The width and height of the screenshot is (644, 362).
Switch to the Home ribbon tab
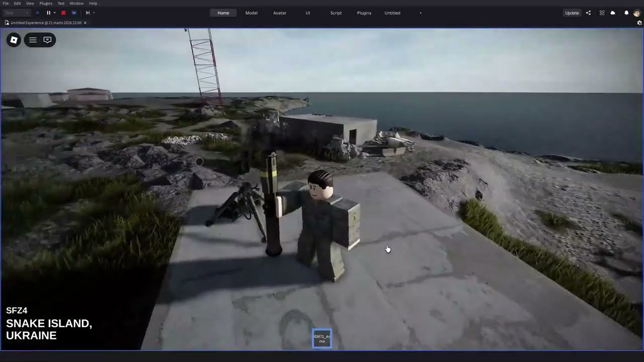point(223,13)
